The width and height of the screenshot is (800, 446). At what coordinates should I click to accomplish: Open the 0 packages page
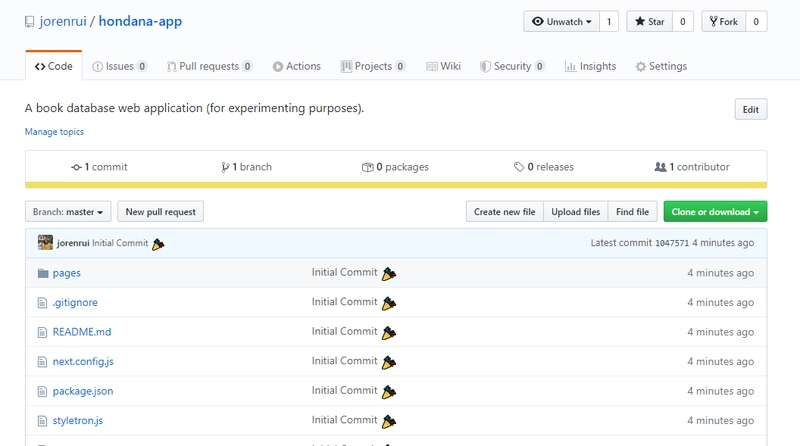395,167
